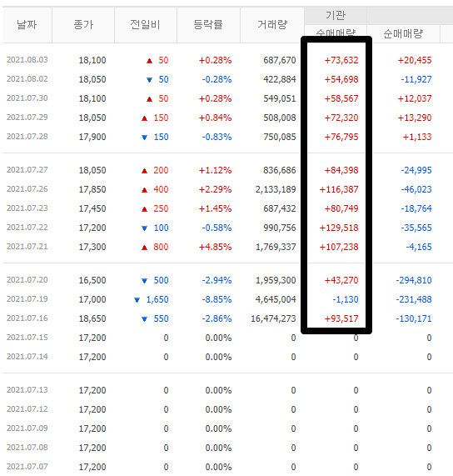Click the +2.29% change rate
Screen dimensions: 453x476
(x=215, y=189)
